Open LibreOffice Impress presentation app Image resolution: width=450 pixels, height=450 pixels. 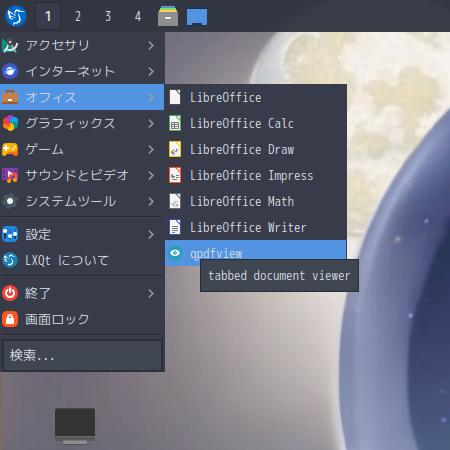point(255,175)
